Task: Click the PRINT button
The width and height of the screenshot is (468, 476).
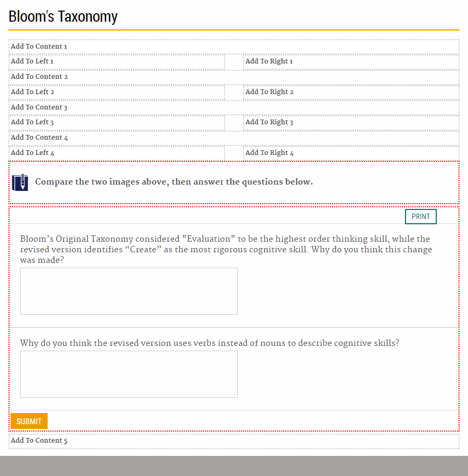Action: [x=420, y=216]
